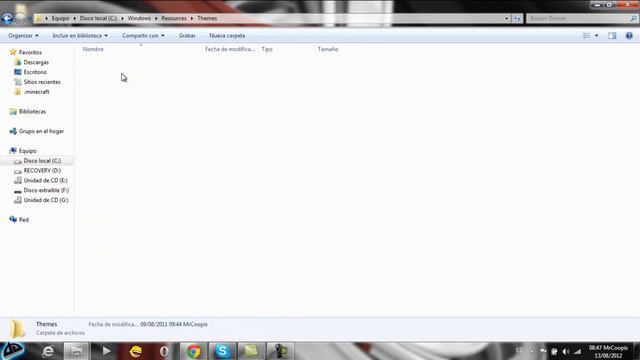Select Unidad de CD (E:)
The image size is (640, 360).
(x=45, y=180)
